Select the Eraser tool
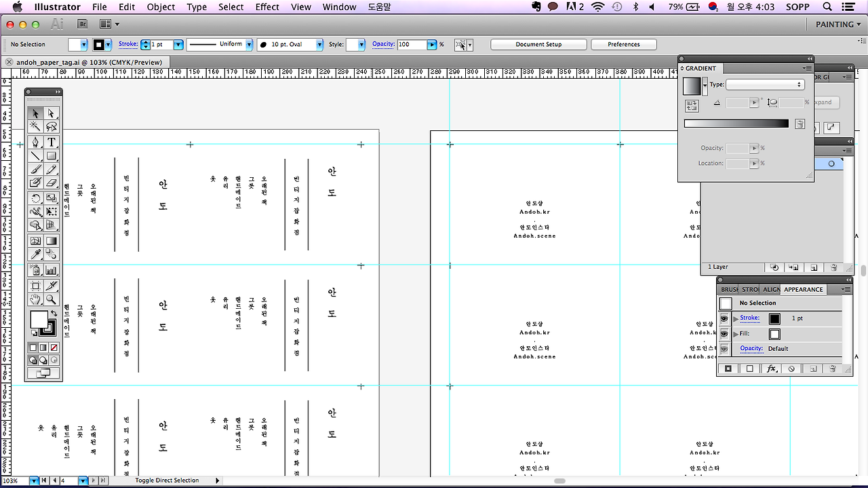Screen dimensions: 868x488 pos(52,183)
